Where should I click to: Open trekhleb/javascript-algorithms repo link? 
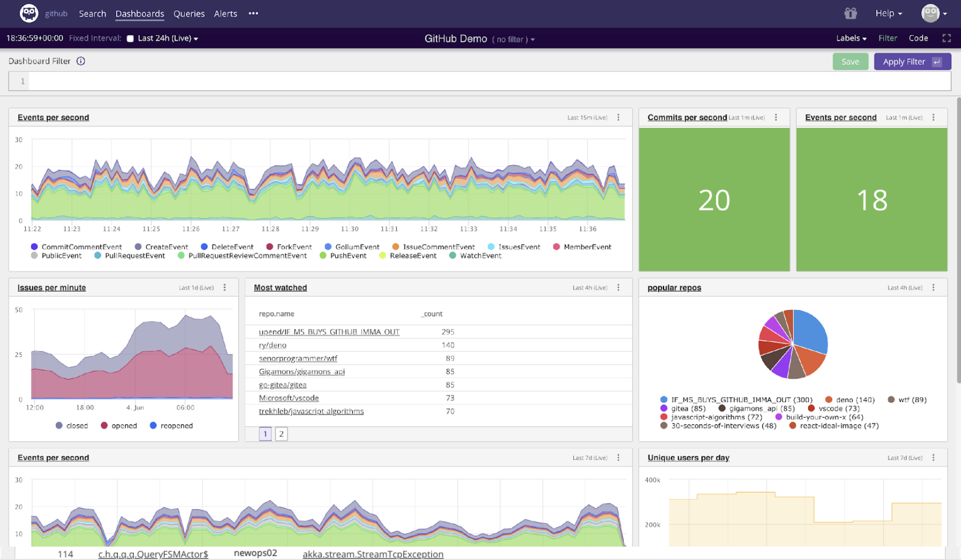click(x=311, y=411)
